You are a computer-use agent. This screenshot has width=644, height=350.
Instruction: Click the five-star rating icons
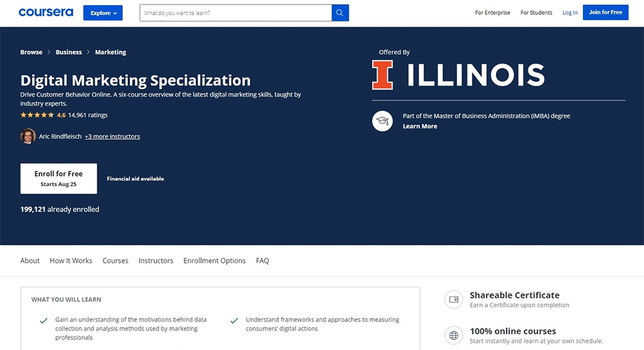point(37,115)
